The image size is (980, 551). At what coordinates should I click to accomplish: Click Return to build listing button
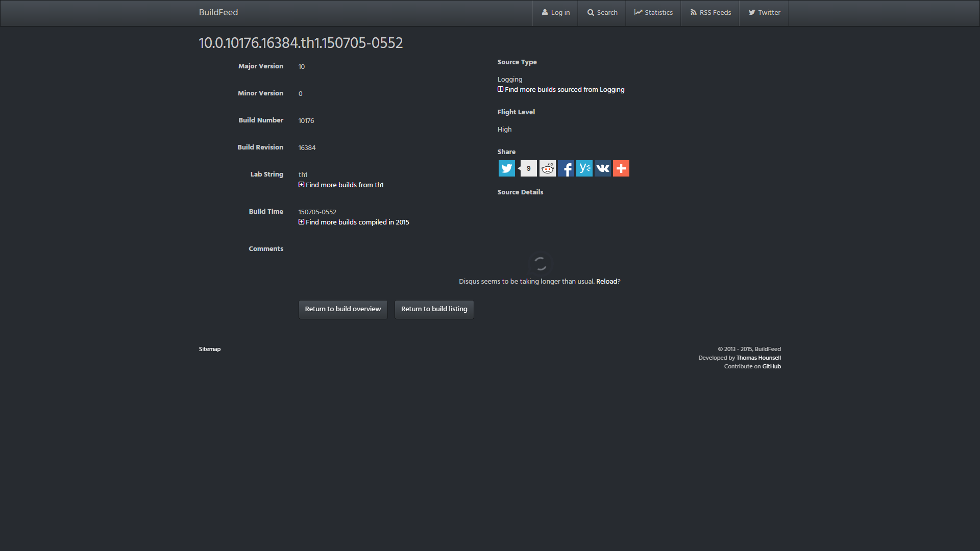434,309
